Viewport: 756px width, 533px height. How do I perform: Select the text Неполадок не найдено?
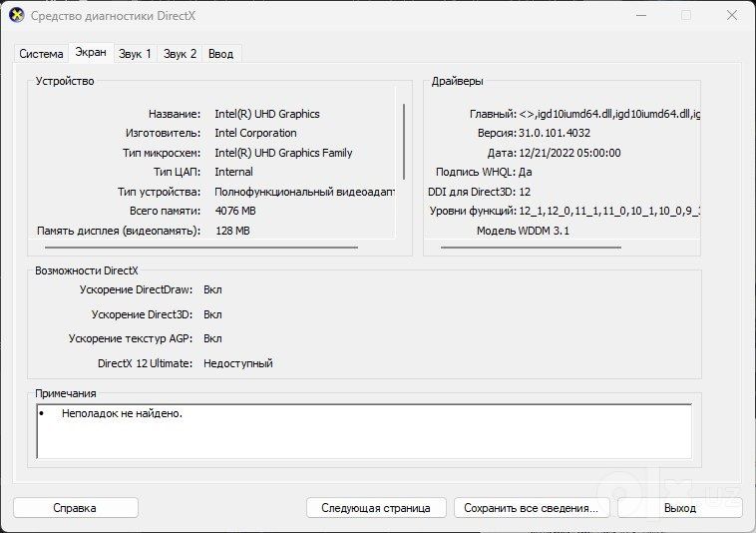pos(122,413)
